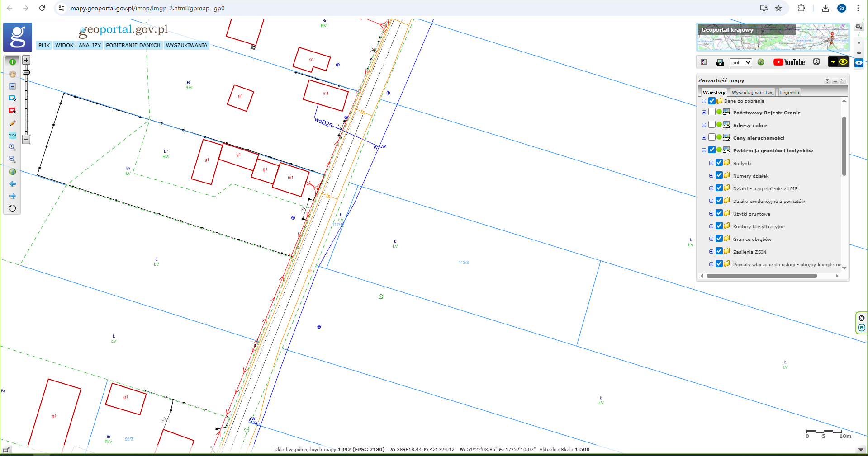Enable the Adresy i ulice layer
This screenshot has width=868, height=456.
pos(712,125)
